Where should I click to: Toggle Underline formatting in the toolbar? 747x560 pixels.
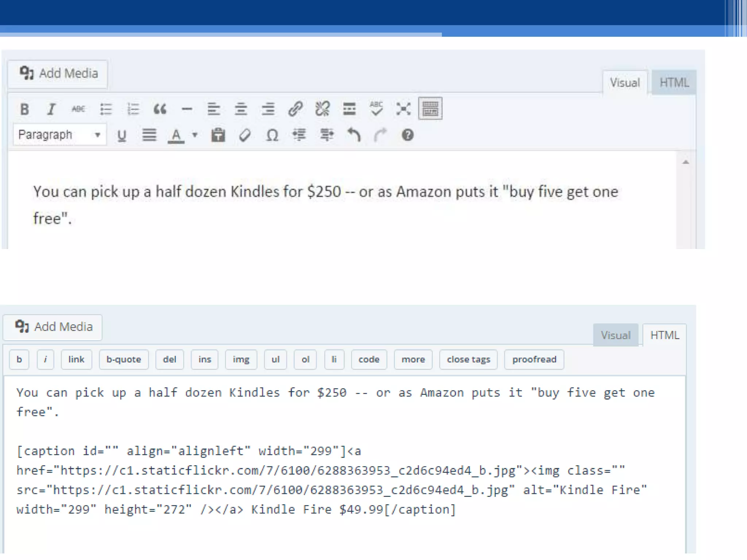[x=121, y=135]
